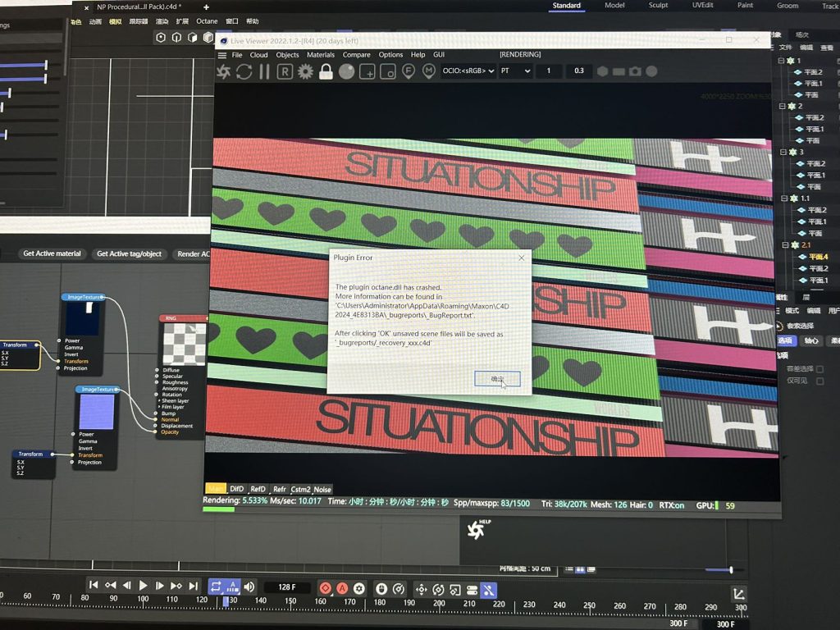Image resolution: width=840 pixels, height=630 pixels.
Task: Jump to next keyframe
Action: [x=176, y=586]
